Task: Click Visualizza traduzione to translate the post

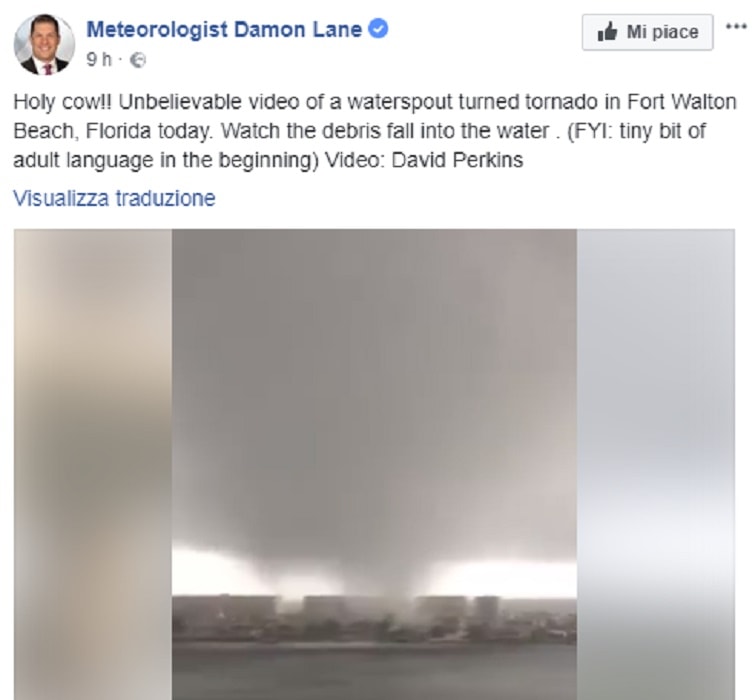Action: pos(114,198)
